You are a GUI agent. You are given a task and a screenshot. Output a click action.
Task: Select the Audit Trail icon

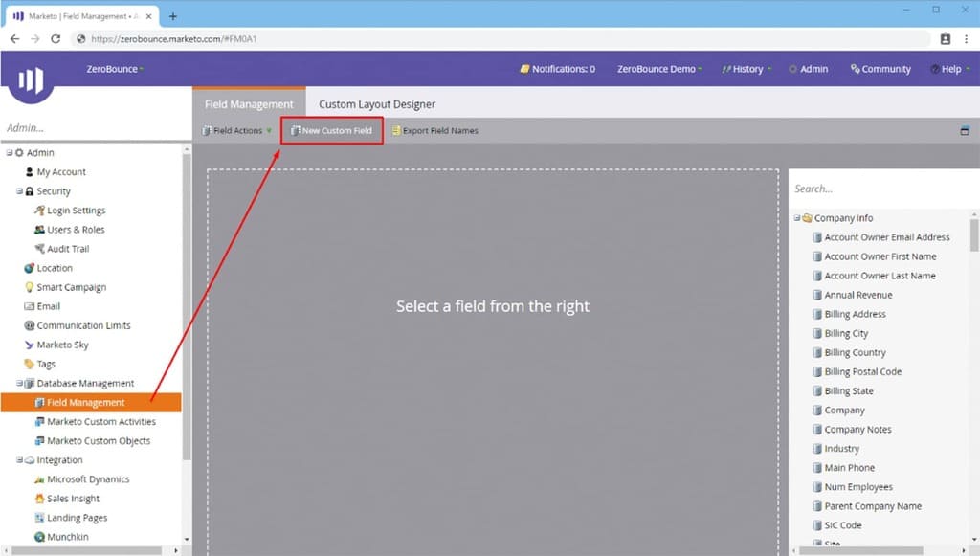pyautogui.click(x=39, y=249)
